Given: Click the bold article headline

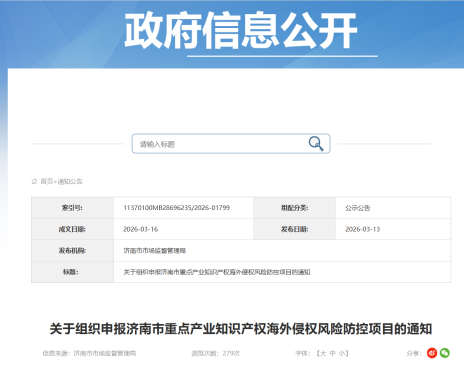Looking at the screenshot, I should (x=241, y=329).
